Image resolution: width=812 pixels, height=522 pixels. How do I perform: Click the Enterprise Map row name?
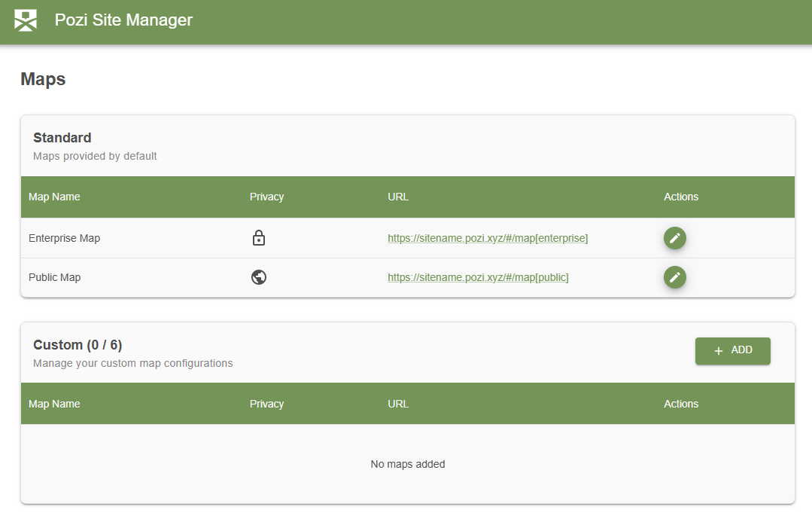tap(64, 237)
